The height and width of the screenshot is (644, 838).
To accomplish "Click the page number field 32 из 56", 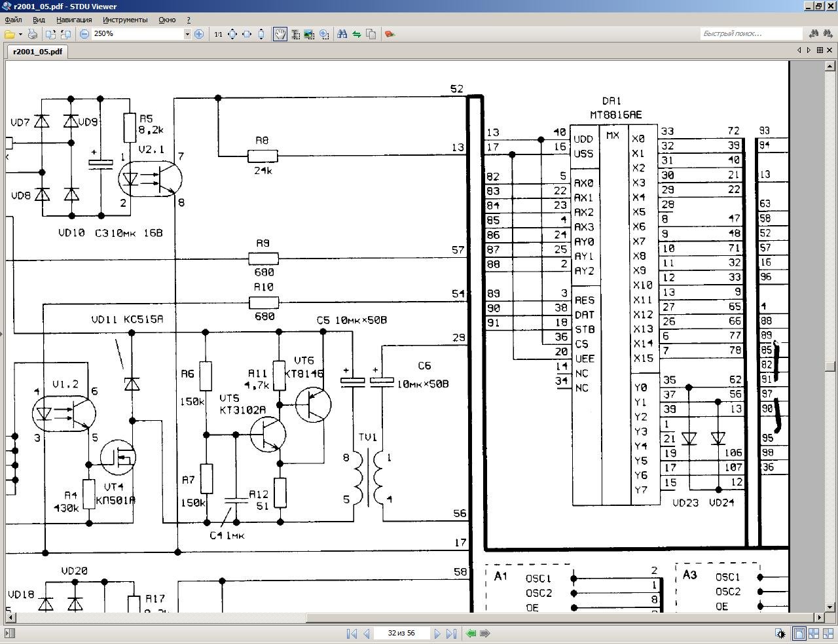I will click(x=401, y=634).
